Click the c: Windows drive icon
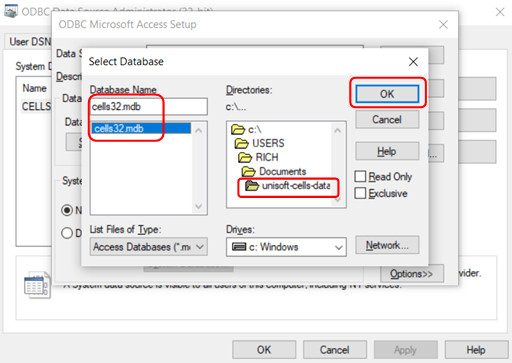 point(239,247)
